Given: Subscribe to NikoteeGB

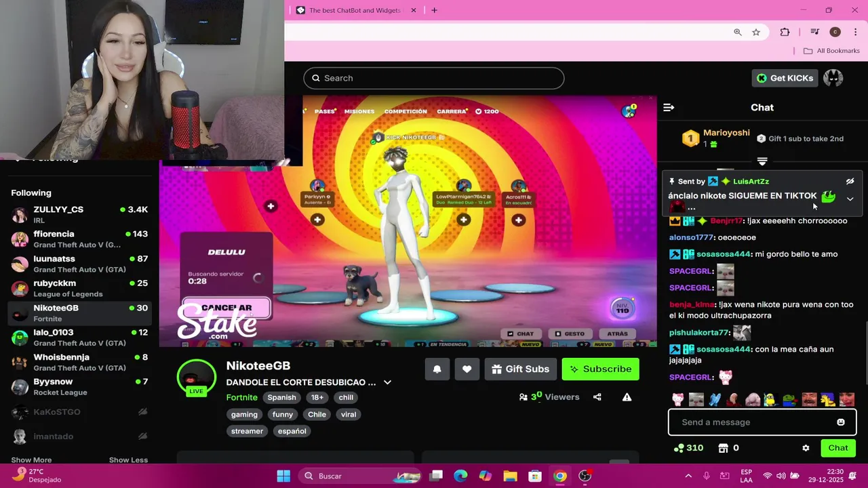Looking at the screenshot, I should pos(600,369).
